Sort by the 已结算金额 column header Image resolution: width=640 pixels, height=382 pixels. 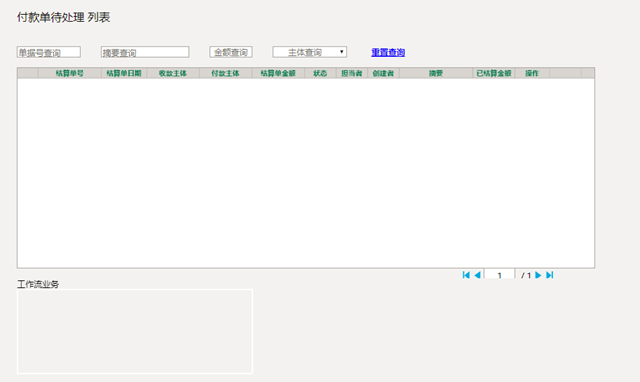pos(494,73)
